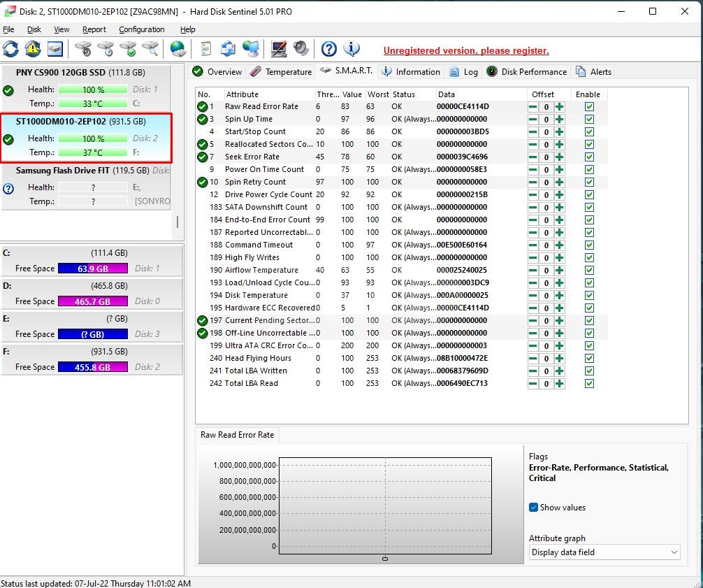Viewport: 703px width, 588px height.
Task: Toggle Enable checkbox for Head Flying Hours
Action: click(589, 359)
